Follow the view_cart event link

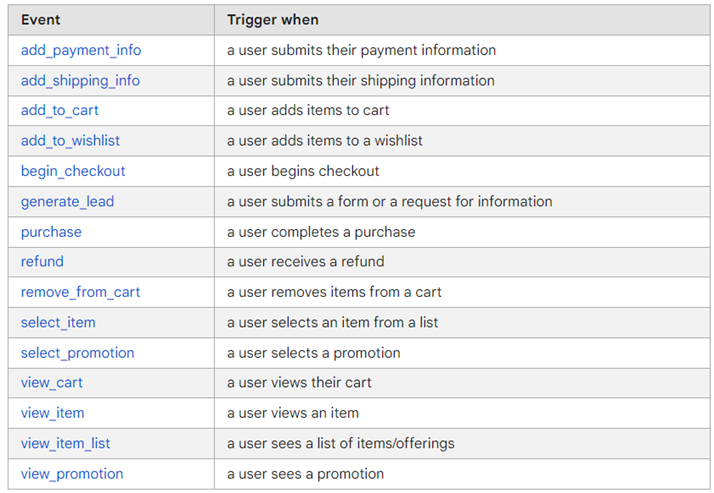point(51,383)
